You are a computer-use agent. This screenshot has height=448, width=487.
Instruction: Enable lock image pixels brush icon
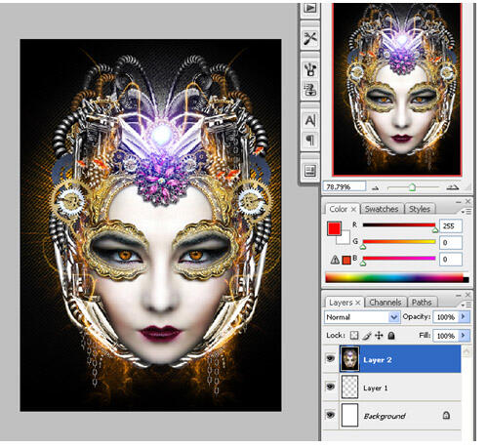[x=367, y=335]
